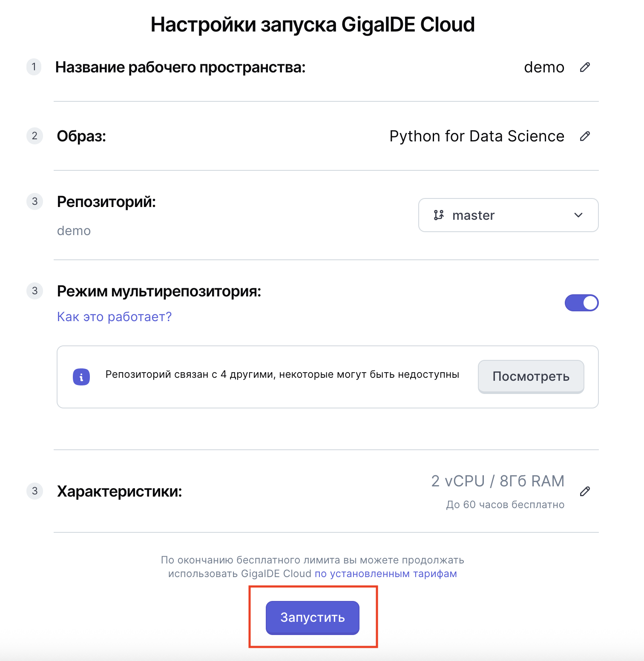Click the git branch icon beside master
Screen dimensions: 644x661
click(439, 216)
